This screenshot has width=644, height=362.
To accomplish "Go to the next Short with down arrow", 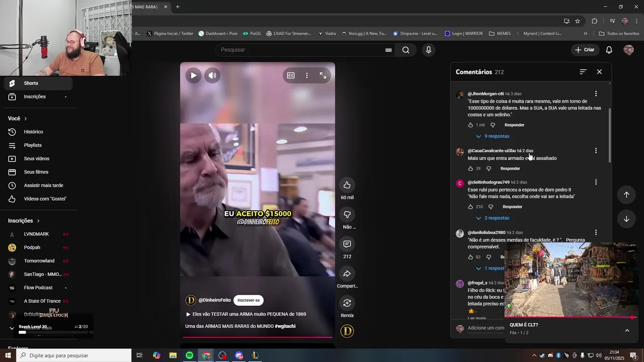I will [x=626, y=219].
